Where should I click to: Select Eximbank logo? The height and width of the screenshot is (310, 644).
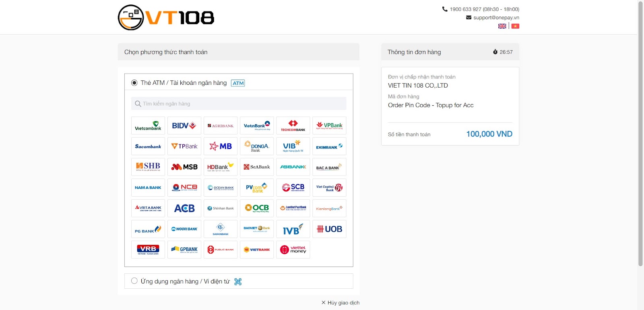[329, 146]
